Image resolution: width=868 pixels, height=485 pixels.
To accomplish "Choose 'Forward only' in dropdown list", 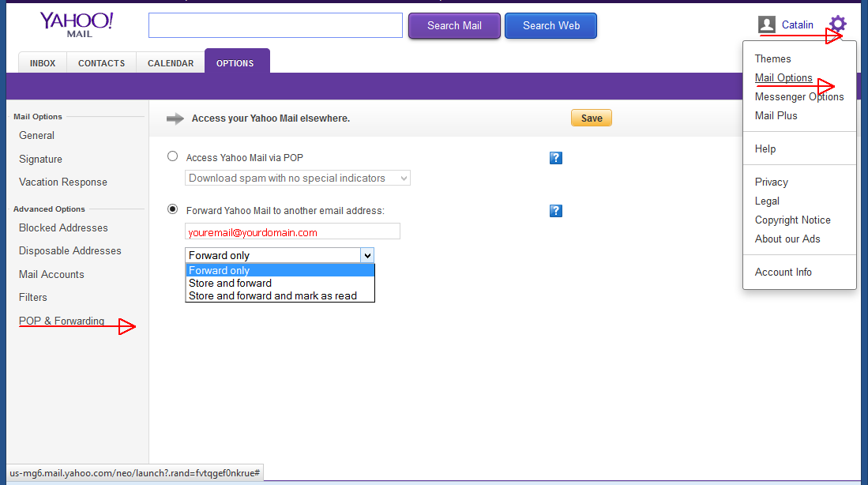I will point(280,270).
